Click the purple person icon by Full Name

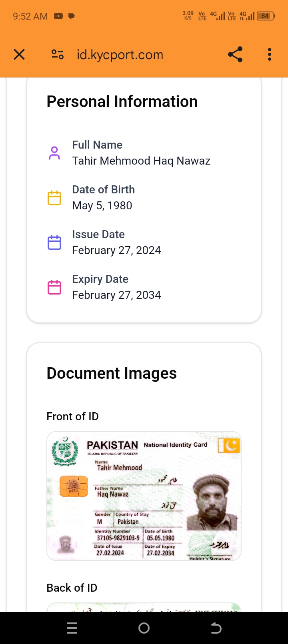[x=54, y=153]
